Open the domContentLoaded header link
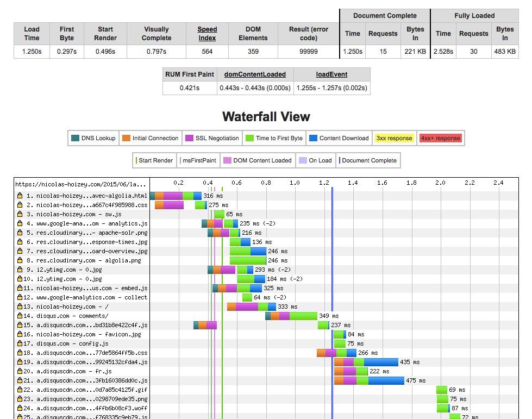The height and width of the screenshot is (419, 532). pos(255,74)
